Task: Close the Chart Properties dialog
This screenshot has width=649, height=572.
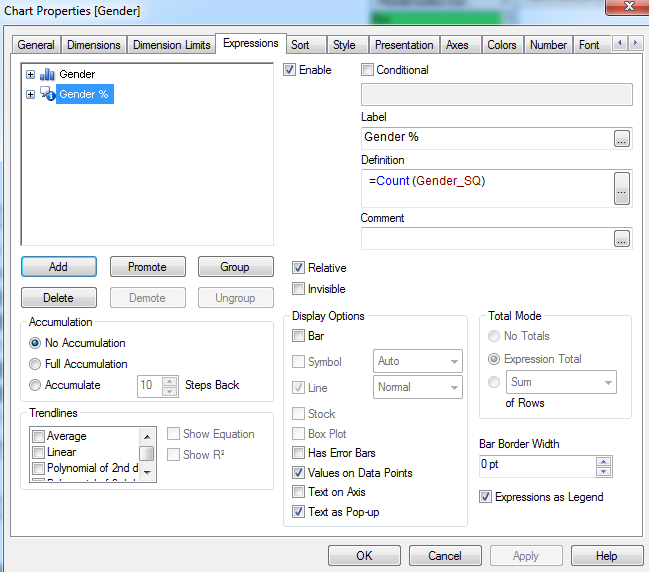Action: pos(628,6)
